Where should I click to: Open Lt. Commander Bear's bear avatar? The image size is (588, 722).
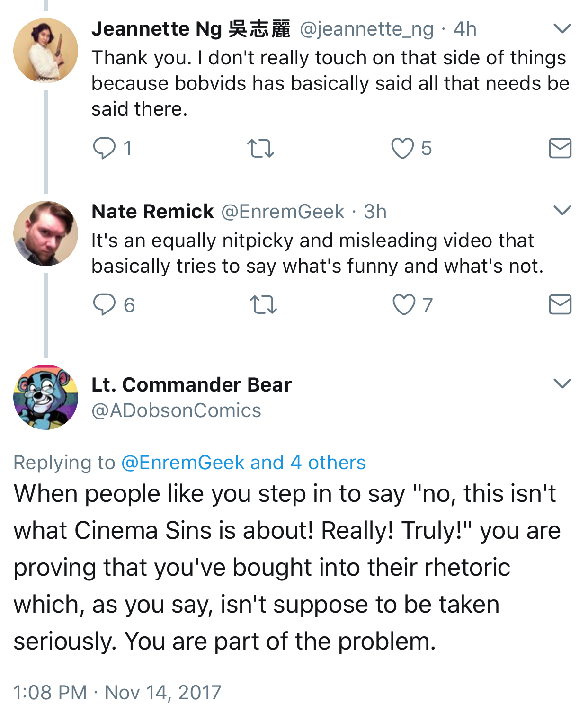[45, 397]
